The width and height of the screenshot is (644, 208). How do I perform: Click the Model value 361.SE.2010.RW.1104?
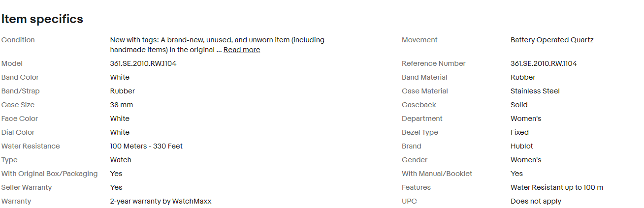pos(143,63)
